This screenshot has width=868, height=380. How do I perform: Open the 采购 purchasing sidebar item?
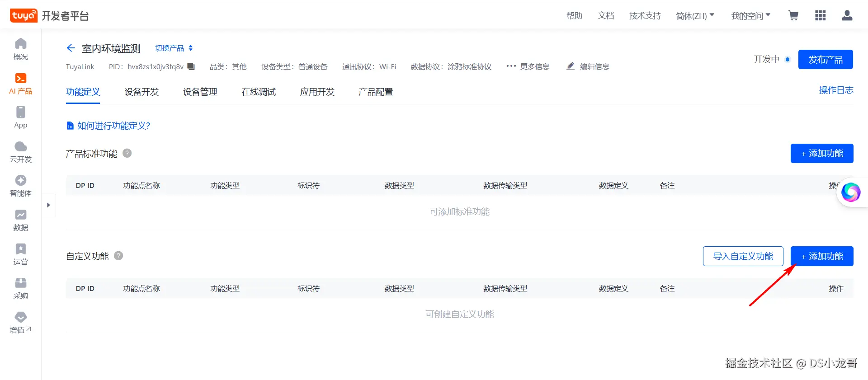(21, 288)
